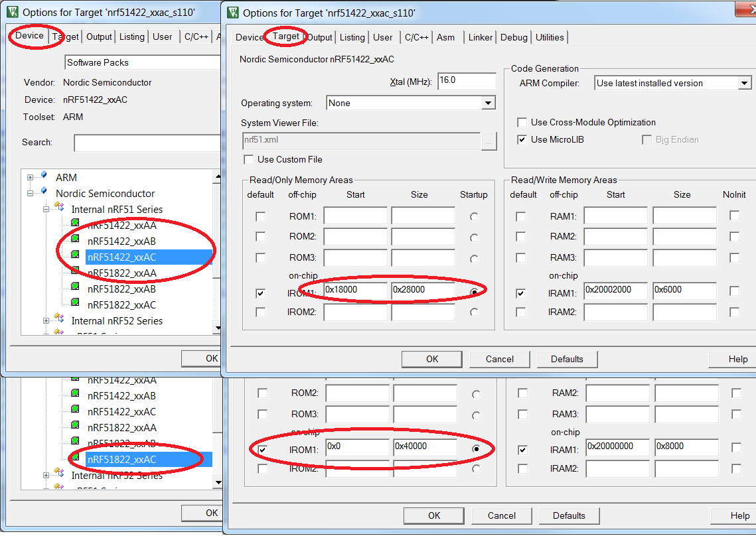
Task: Uncheck default for IRAM1 row starting 0x20002000
Action: [x=521, y=293]
